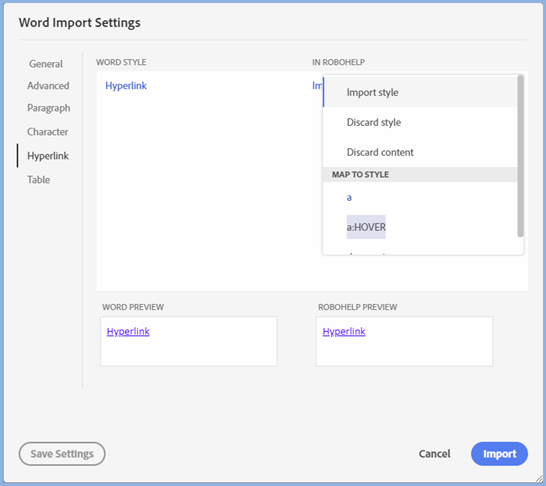Click the Hyperlink link in RoboHelp Preview
This screenshot has height=486, width=546.
344,331
